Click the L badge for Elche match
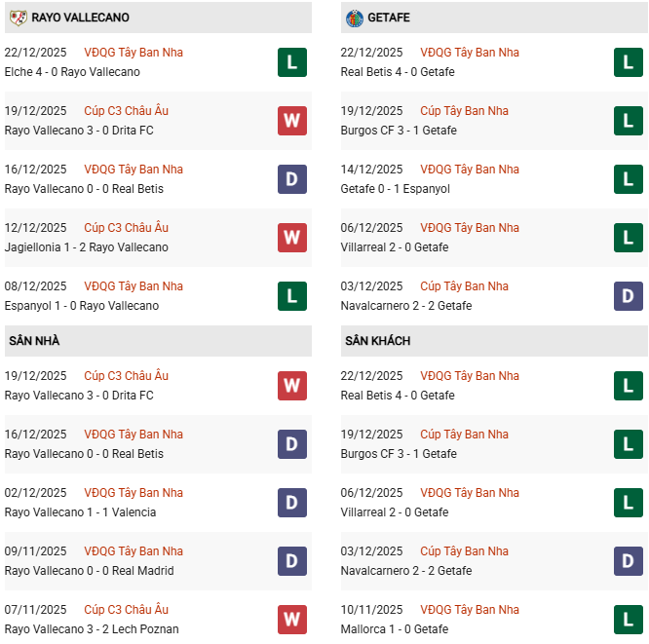Image resolution: width=649 pixels, height=644 pixels. 291,62
